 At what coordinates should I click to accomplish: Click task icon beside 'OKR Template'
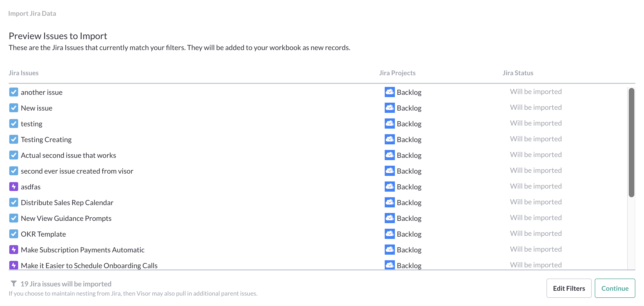[14, 234]
